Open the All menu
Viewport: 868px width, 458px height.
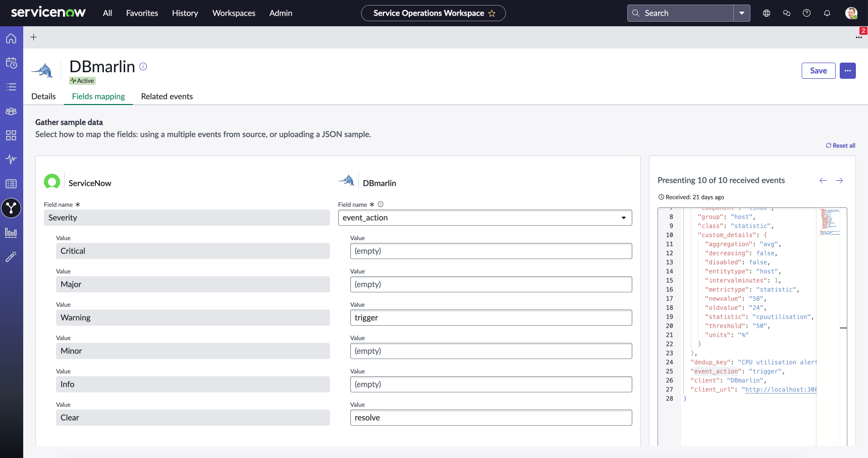coord(107,13)
